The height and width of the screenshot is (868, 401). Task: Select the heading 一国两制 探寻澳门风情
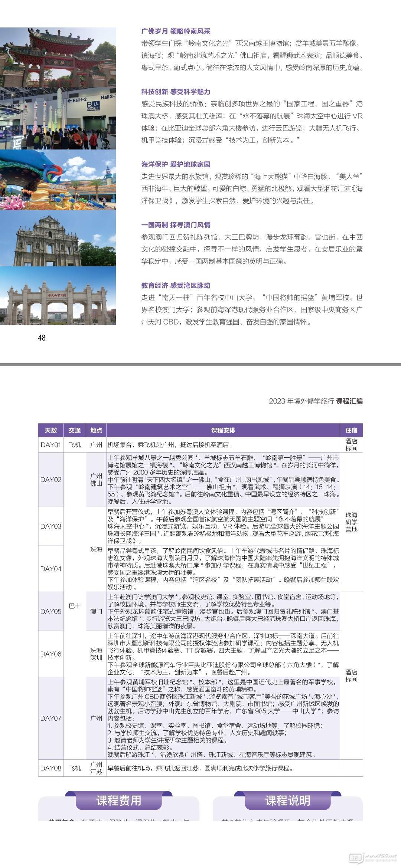point(176,225)
